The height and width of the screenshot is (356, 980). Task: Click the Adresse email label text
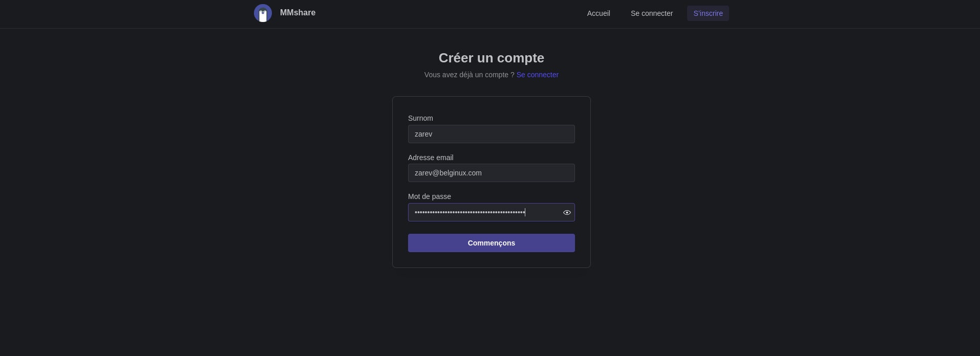pyautogui.click(x=431, y=158)
